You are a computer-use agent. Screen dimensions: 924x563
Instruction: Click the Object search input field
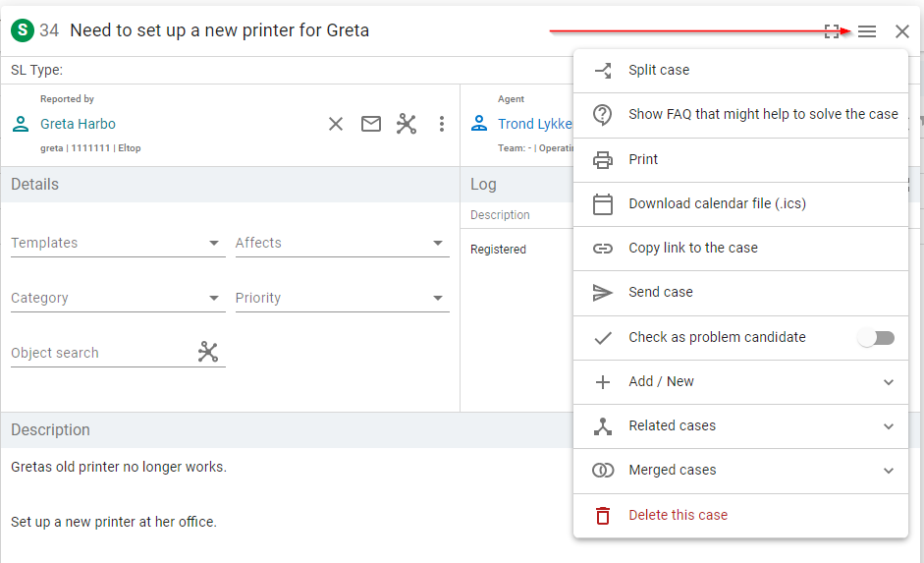[x=101, y=353]
